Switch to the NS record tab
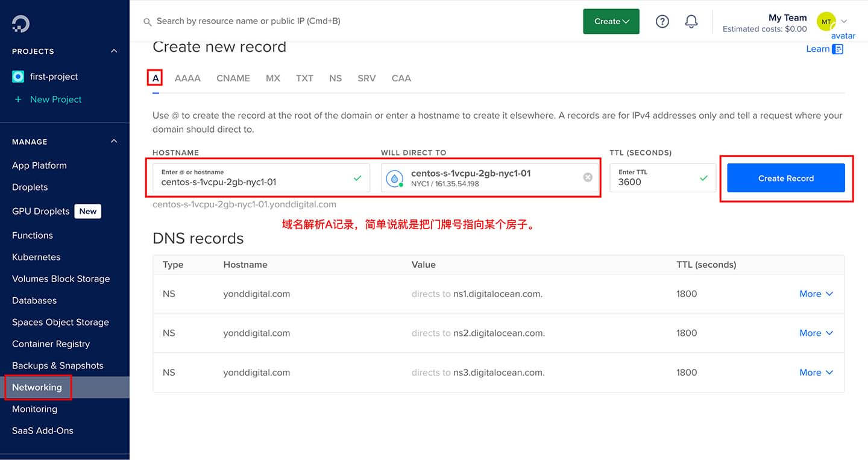868x460 pixels. (336, 78)
